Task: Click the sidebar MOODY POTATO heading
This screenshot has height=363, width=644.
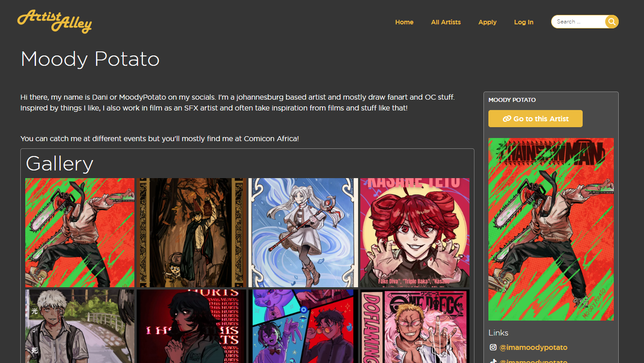Action: [512, 100]
